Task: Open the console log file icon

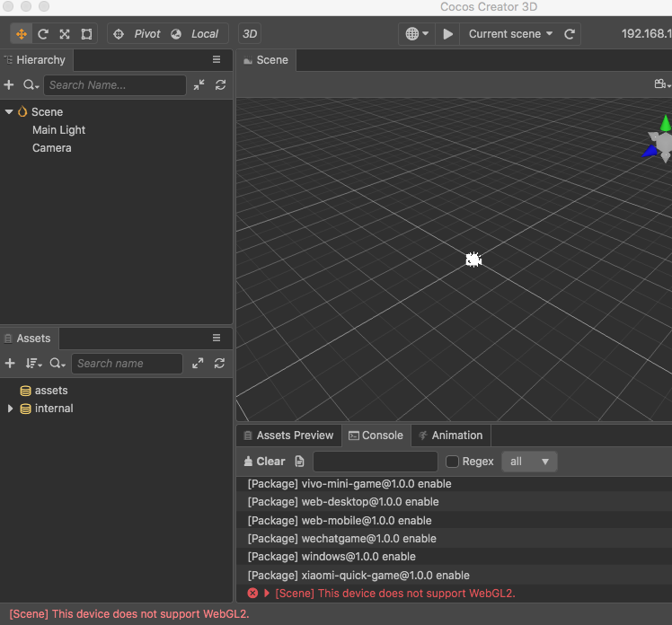Action: (x=299, y=462)
